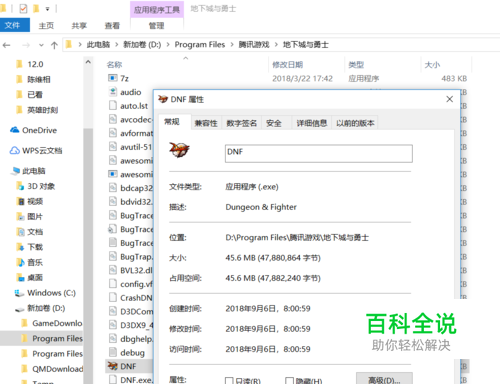Screen dimensions: 500x384
Task: Click the folder icon in the address bar
Action: click(x=69, y=44)
